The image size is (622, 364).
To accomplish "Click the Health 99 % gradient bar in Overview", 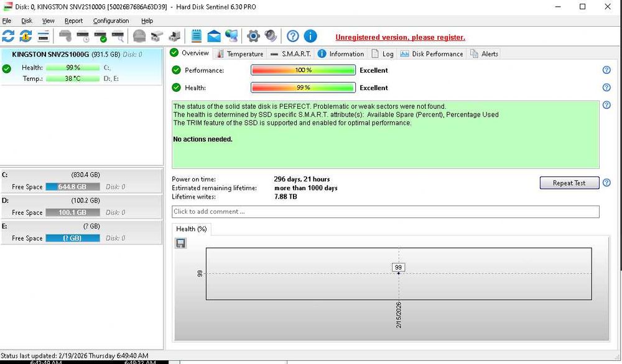I will click(303, 88).
